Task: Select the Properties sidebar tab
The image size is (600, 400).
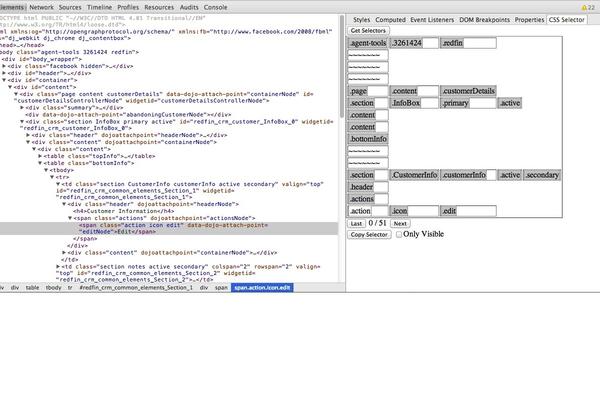Action: tap(529, 20)
